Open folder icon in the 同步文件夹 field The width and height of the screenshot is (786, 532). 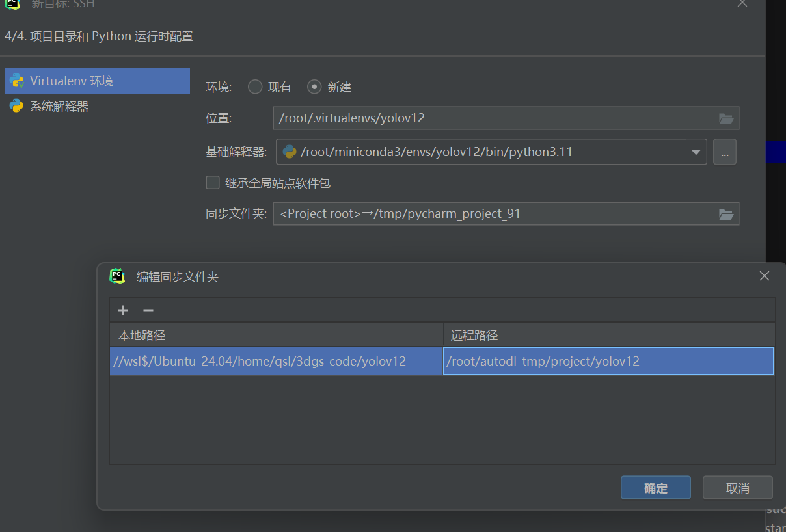tap(726, 214)
